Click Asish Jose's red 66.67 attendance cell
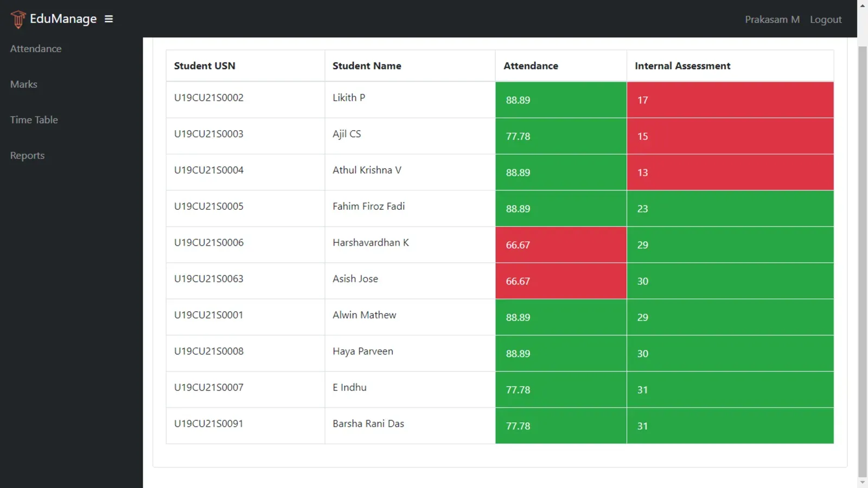The image size is (868, 488). click(x=560, y=281)
